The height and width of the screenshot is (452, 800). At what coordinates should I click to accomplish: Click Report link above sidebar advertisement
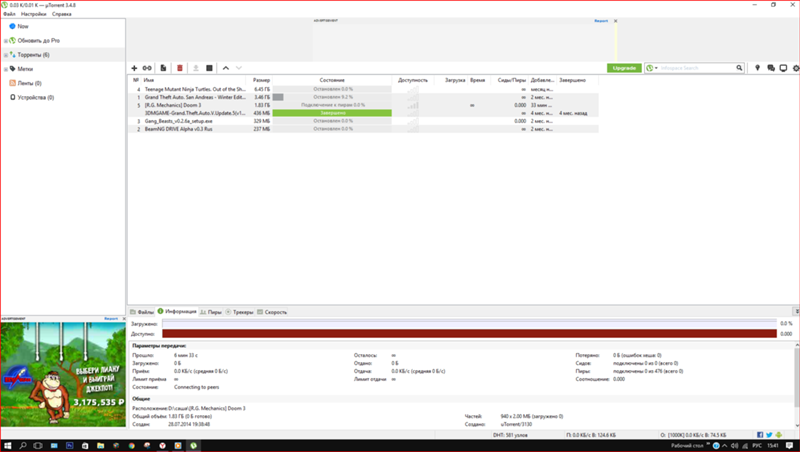[x=111, y=318]
